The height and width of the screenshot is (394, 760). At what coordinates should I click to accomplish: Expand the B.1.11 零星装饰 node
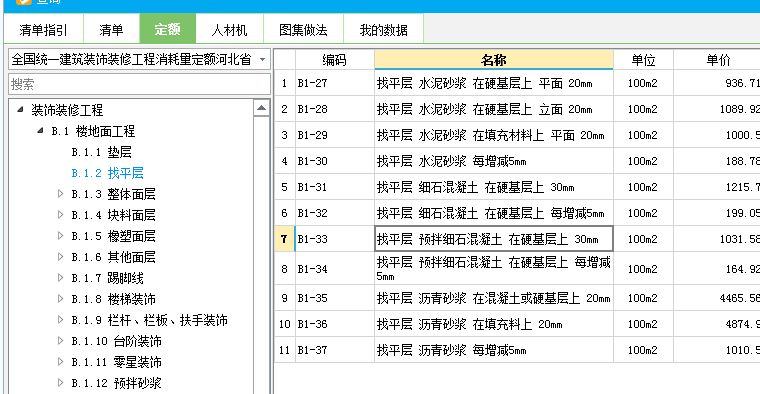point(61,362)
